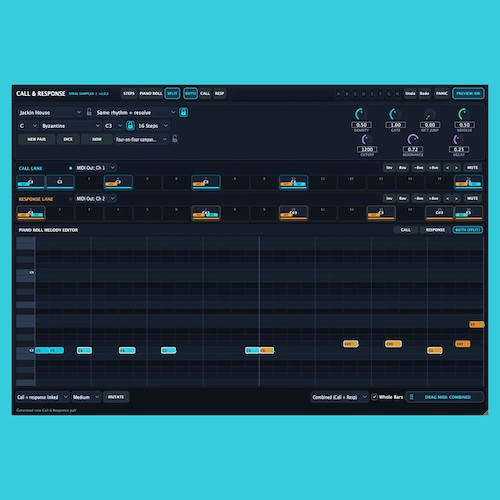This screenshot has width=500, height=500.
Task: Click the Redo button
Action: click(x=424, y=93)
